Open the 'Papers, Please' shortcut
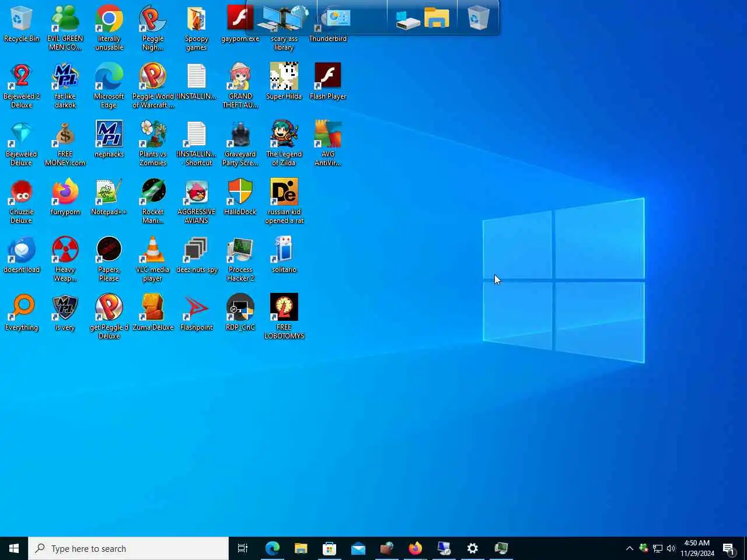Screen dimensions: 747x560 coord(109,258)
